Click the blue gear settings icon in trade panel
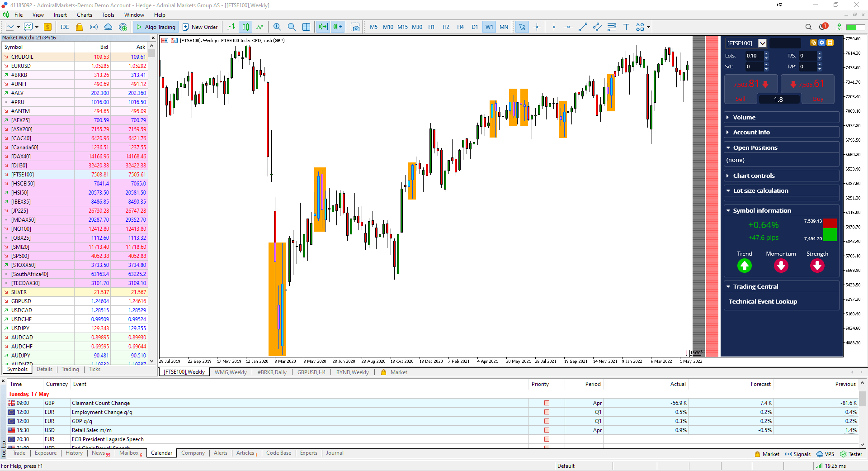 (822, 43)
